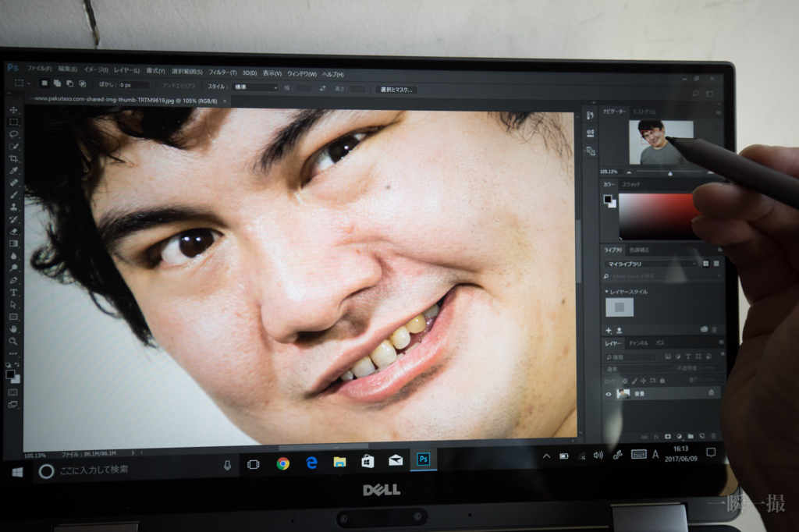Open the スタイル dropdown showing 標準

click(255, 87)
